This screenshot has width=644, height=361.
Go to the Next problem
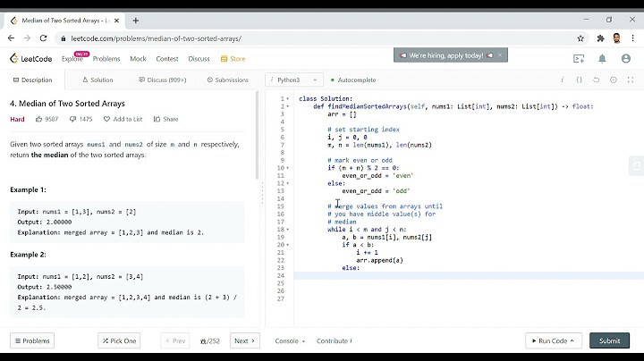pyautogui.click(x=245, y=341)
